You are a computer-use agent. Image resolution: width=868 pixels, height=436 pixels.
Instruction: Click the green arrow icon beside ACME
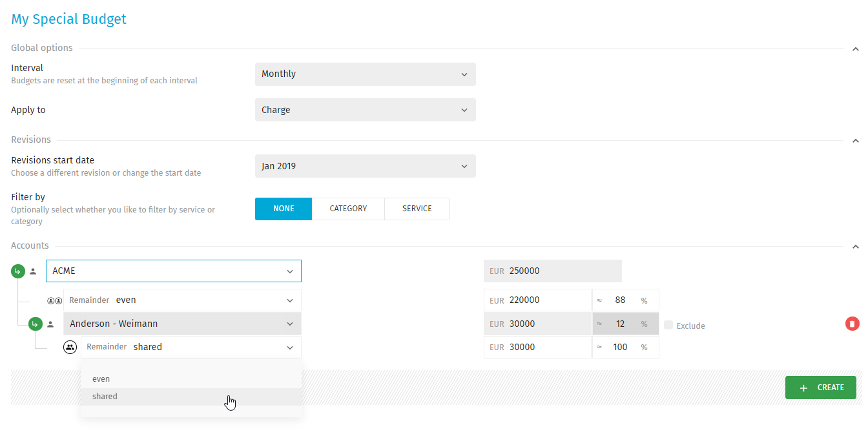click(17, 271)
